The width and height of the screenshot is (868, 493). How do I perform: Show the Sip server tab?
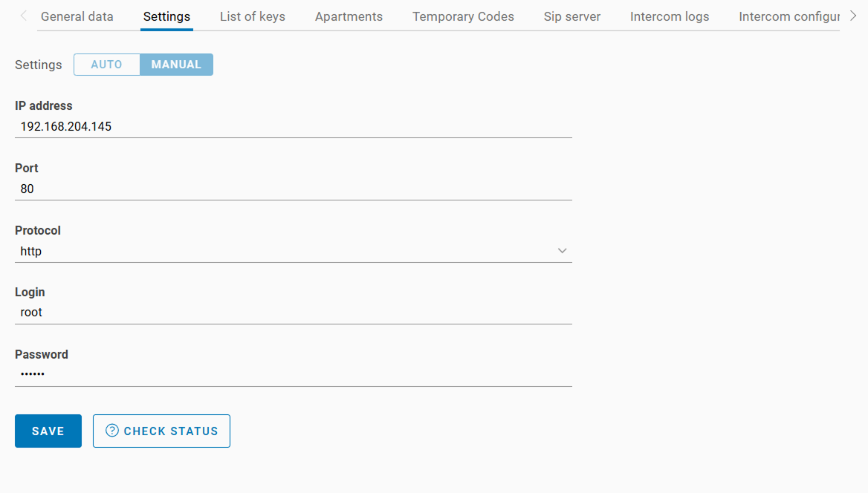(x=572, y=16)
